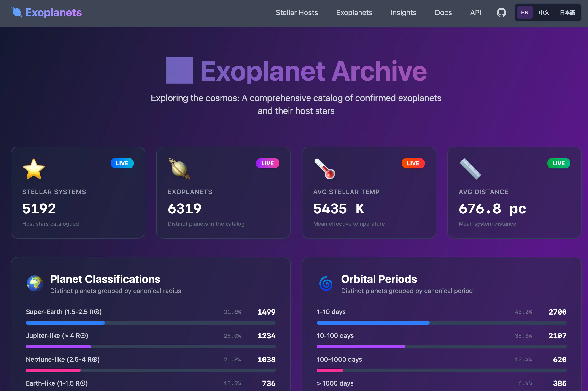
Task: Click the Super-Earth count 1499
Action: [x=267, y=312]
